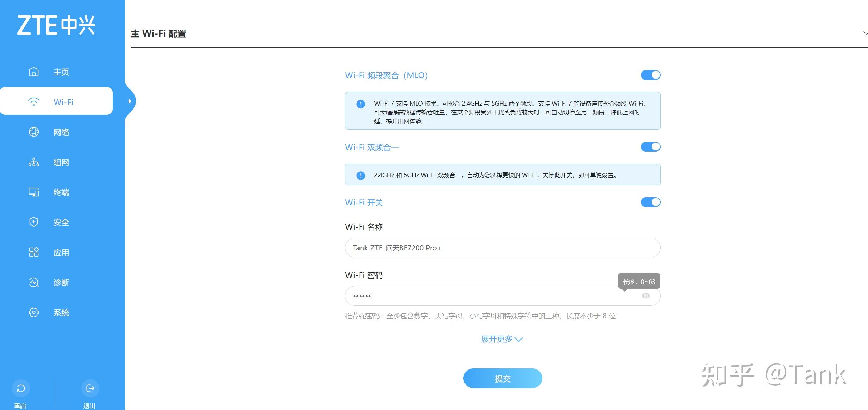Turn off Wi-Fi 双频合一 switch
868x410 pixels.
[x=650, y=147]
